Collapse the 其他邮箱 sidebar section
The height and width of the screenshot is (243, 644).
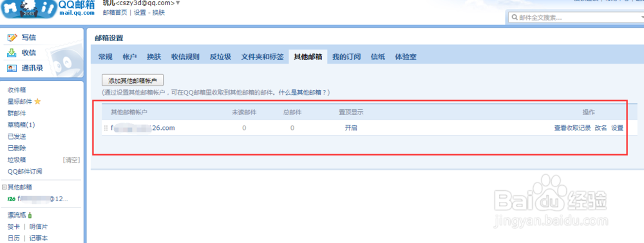tap(4, 187)
